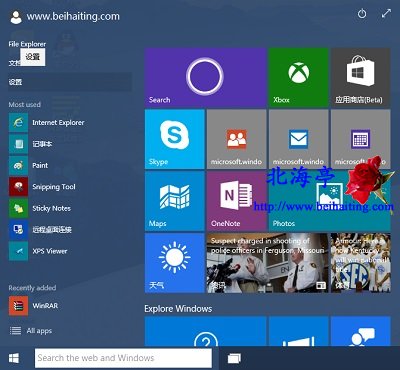Open File Explorer link
400x370 pixels.
click(x=27, y=44)
